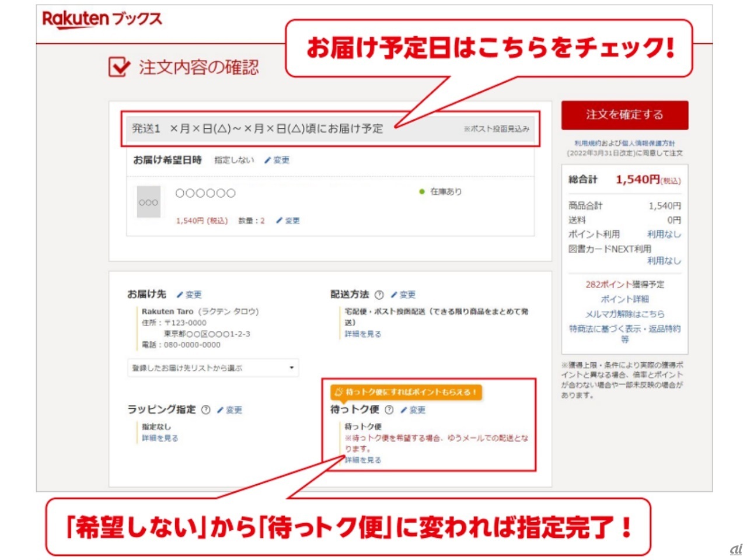
Task: Click the pencil icon beside 待っトク便
Action: pyautogui.click(x=404, y=410)
